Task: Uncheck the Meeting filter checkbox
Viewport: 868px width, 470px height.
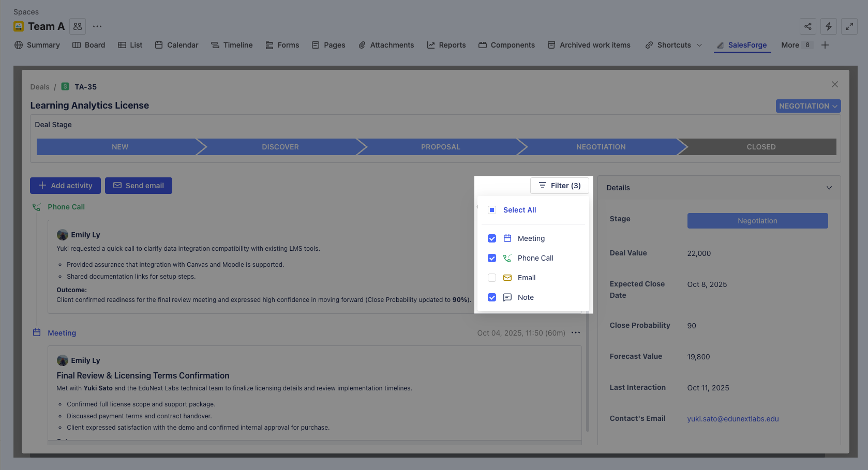Action: [x=492, y=238]
